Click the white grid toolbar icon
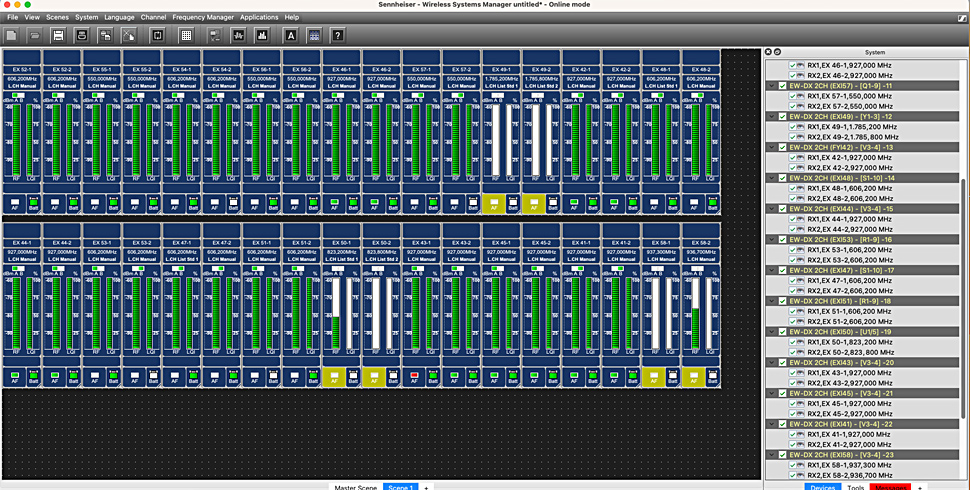Viewport: 970px width, 490px height. pyautogui.click(x=186, y=35)
